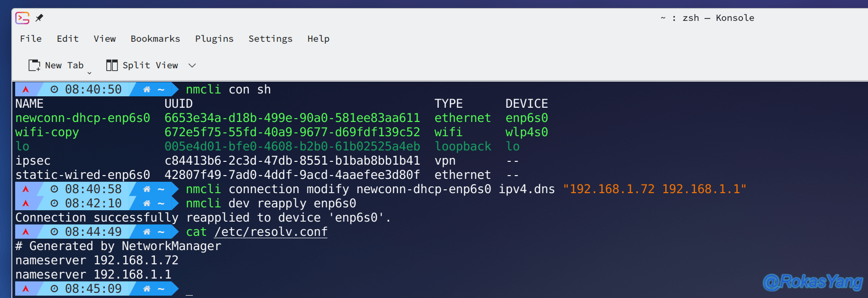Click the clock icon beside 08:42:10

click(x=54, y=203)
